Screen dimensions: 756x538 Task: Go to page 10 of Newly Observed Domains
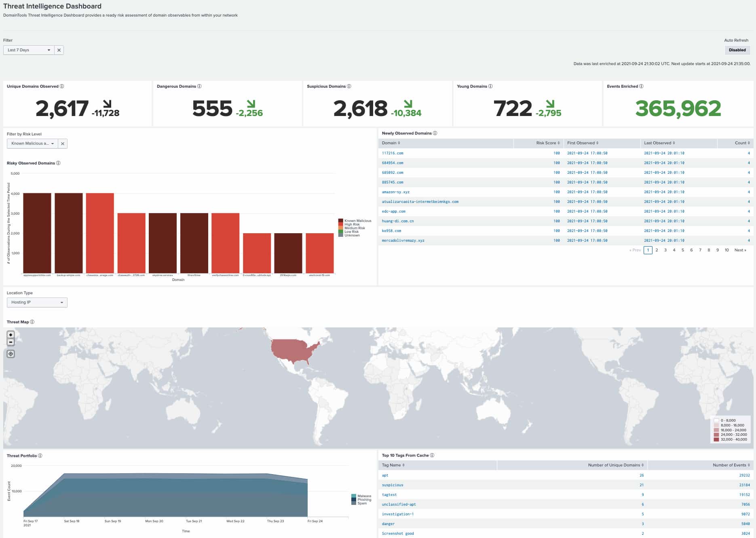726,250
